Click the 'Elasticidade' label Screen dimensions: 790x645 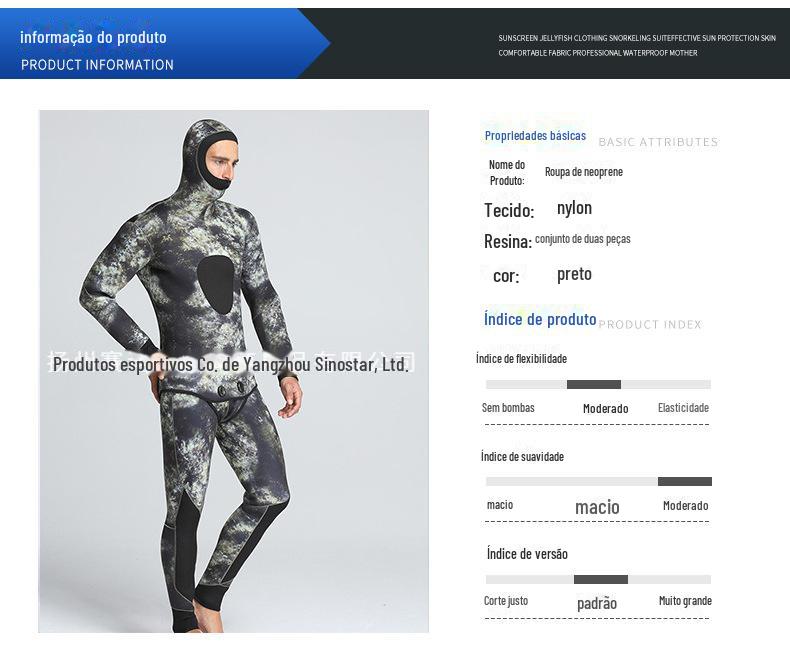683,408
